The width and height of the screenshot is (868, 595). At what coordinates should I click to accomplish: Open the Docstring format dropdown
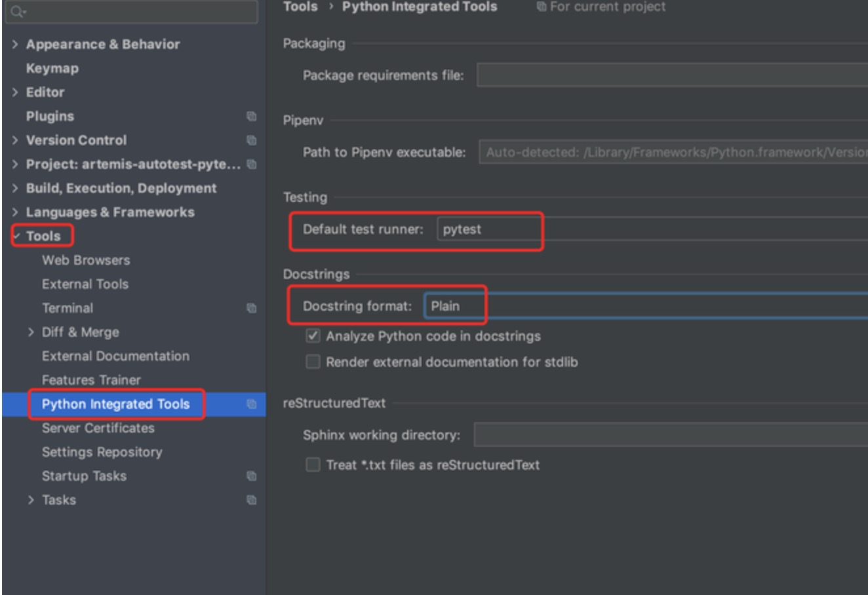click(642, 306)
